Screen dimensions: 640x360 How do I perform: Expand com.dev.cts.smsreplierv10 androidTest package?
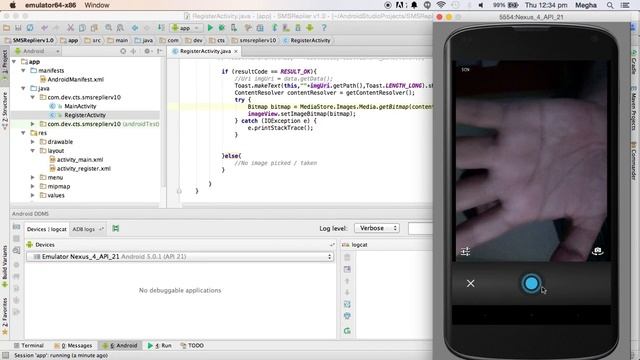(x=33, y=124)
